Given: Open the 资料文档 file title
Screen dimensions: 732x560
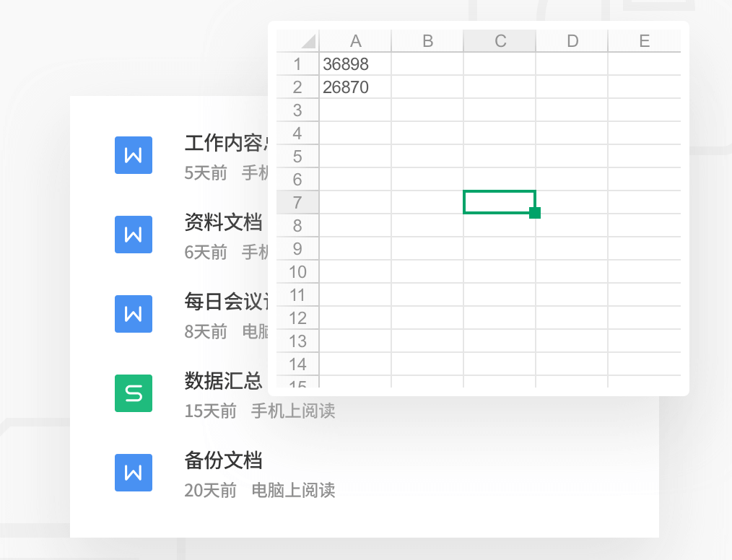Looking at the screenshot, I should [x=223, y=222].
